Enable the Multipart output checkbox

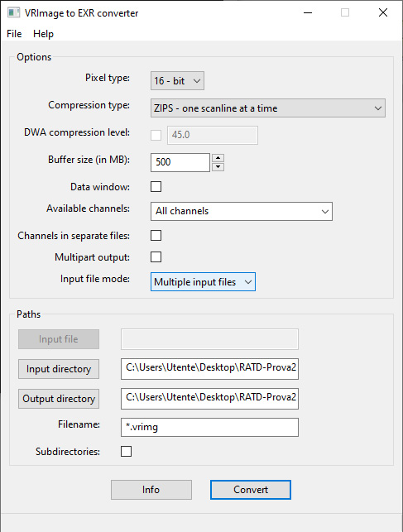(x=156, y=256)
